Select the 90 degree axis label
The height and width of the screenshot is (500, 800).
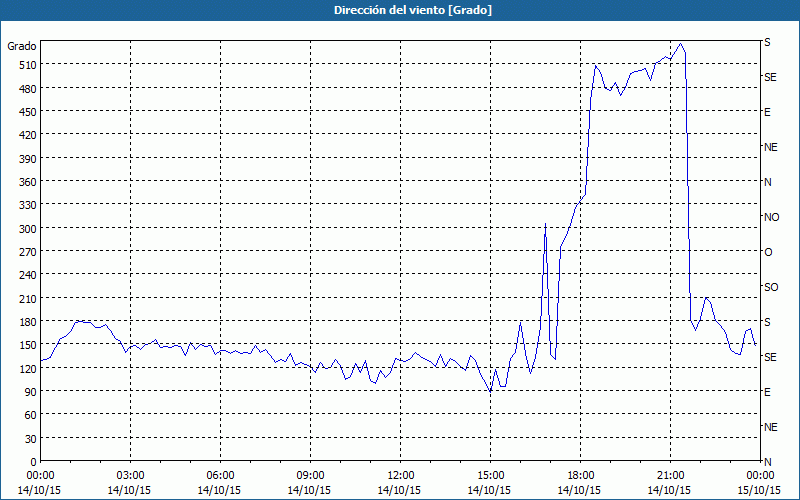(x=31, y=392)
